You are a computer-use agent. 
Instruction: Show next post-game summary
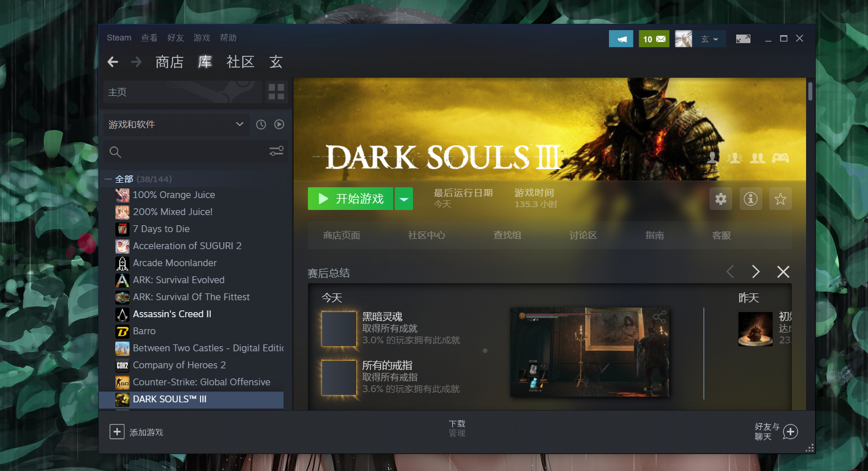coord(756,272)
